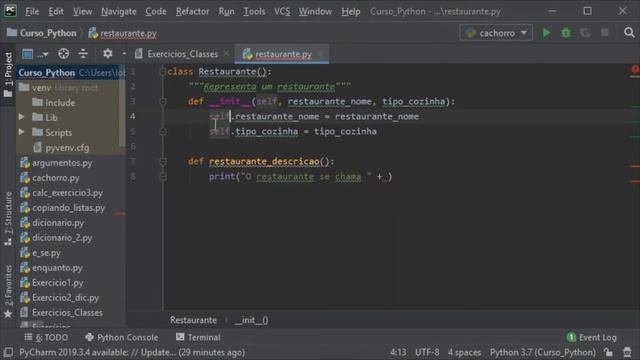
Task: Switch to the restaurante.py editor tab
Action: (282, 54)
